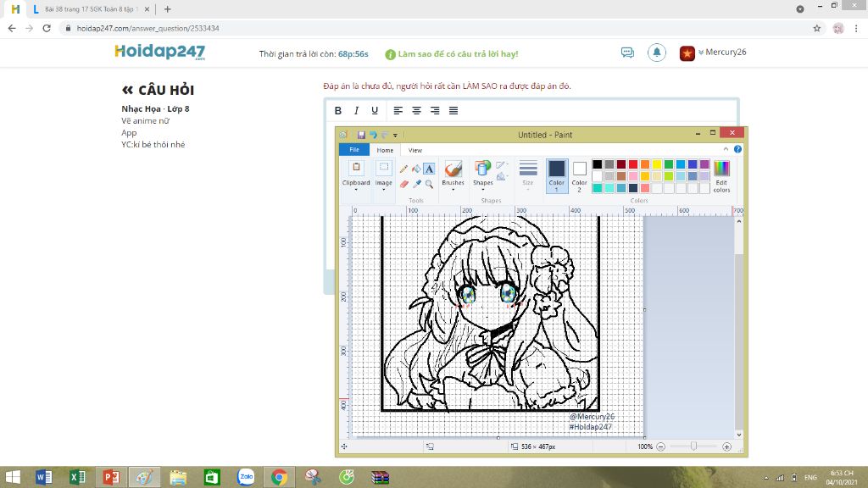Click the CÂU HỎI back heading
868x488 pixels.
pyautogui.click(x=158, y=90)
